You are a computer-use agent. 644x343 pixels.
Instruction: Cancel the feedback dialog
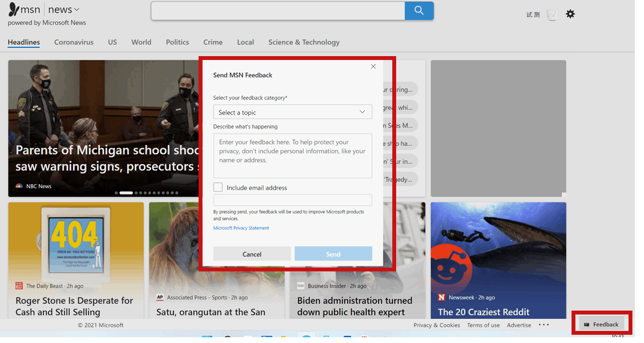click(252, 254)
